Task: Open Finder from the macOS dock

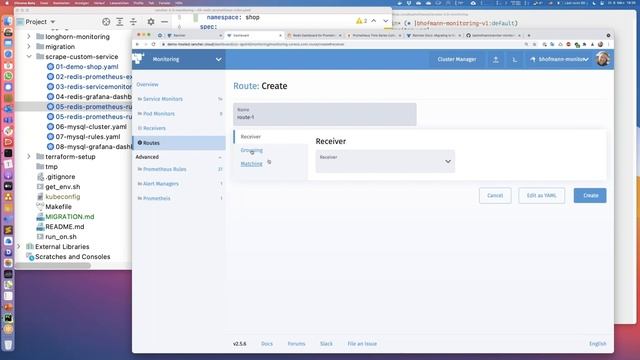Action: coord(8,21)
